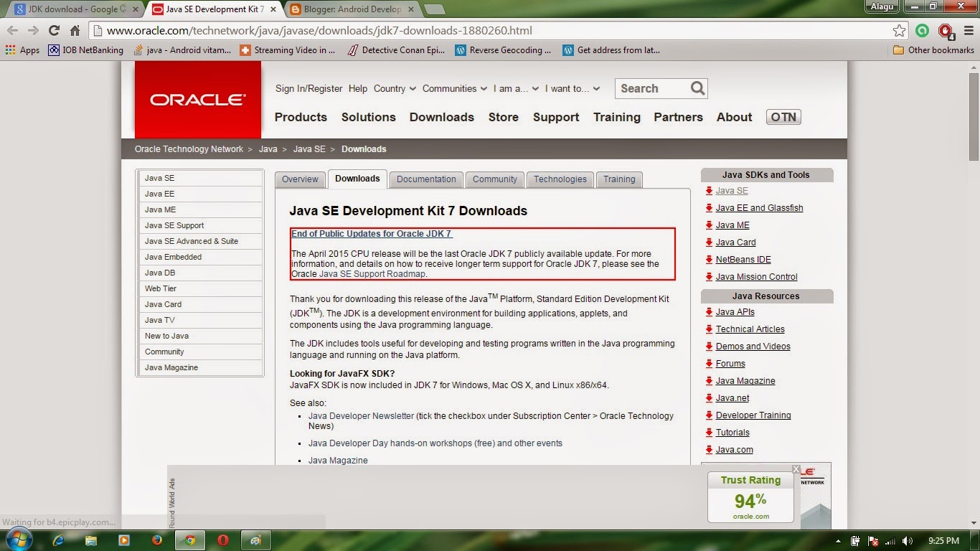
Task: Bookmark this page with the star icon
Action: coord(899,31)
